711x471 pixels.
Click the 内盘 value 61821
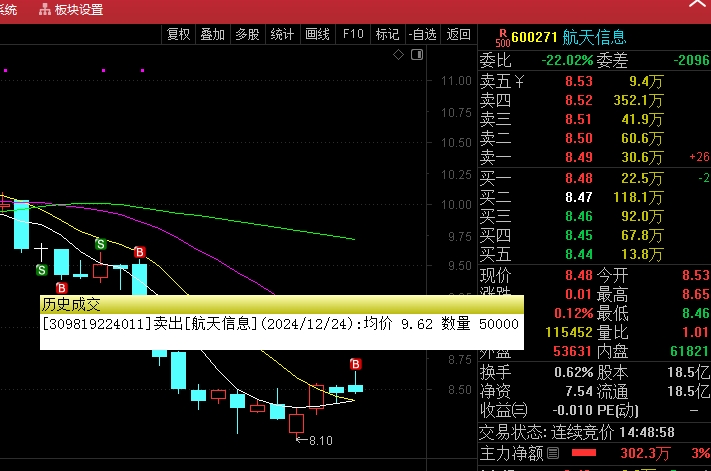(x=690, y=351)
